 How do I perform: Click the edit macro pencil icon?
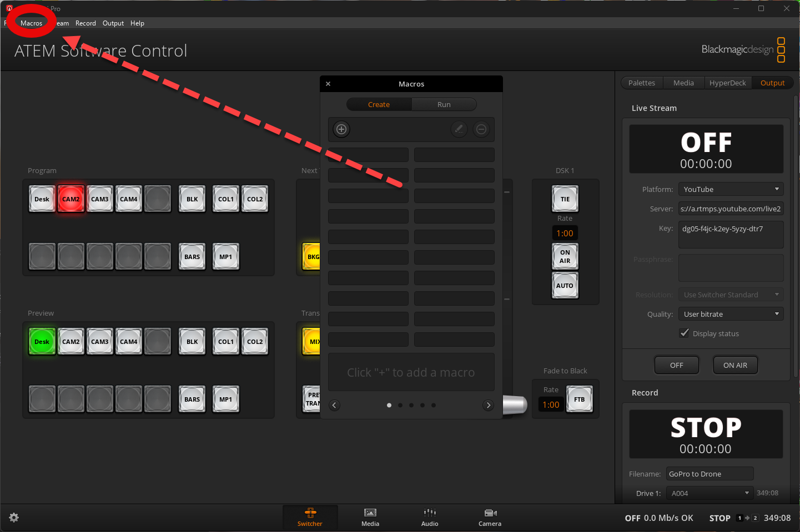point(459,129)
